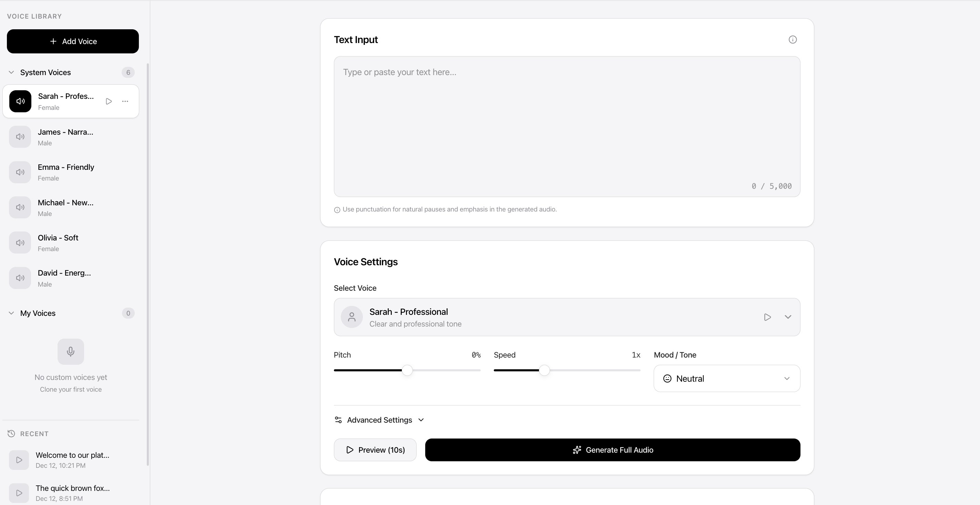980x505 pixels.
Task: Click the Recent history icon
Action: coord(11,433)
